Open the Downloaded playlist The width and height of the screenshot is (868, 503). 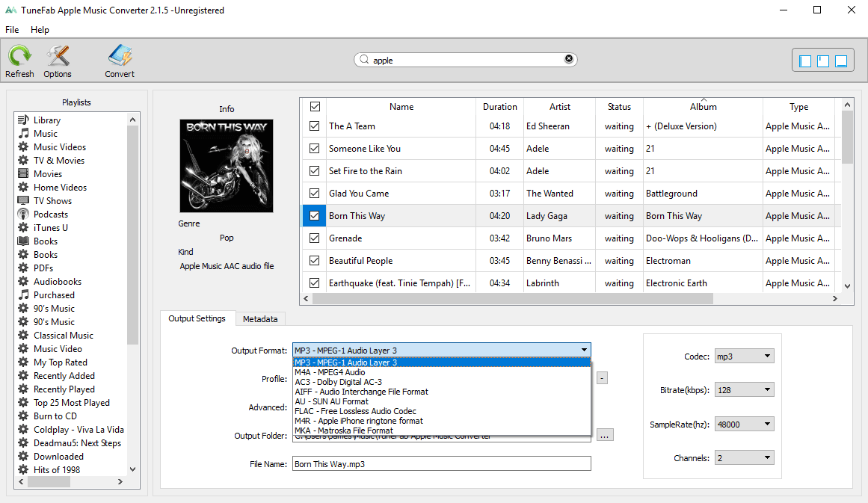[x=58, y=457]
